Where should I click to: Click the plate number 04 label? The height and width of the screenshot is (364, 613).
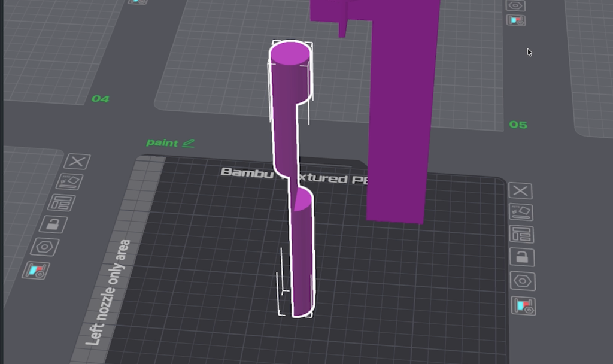coord(101,99)
